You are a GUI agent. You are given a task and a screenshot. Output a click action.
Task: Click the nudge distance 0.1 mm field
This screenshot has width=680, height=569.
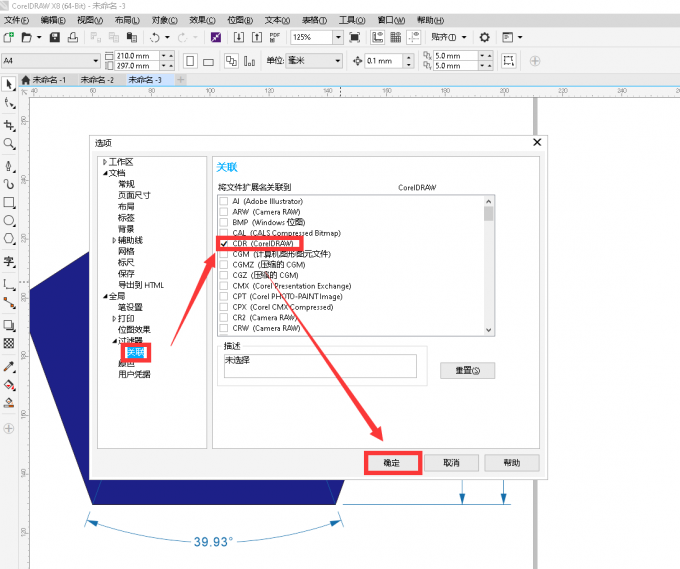point(384,61)
